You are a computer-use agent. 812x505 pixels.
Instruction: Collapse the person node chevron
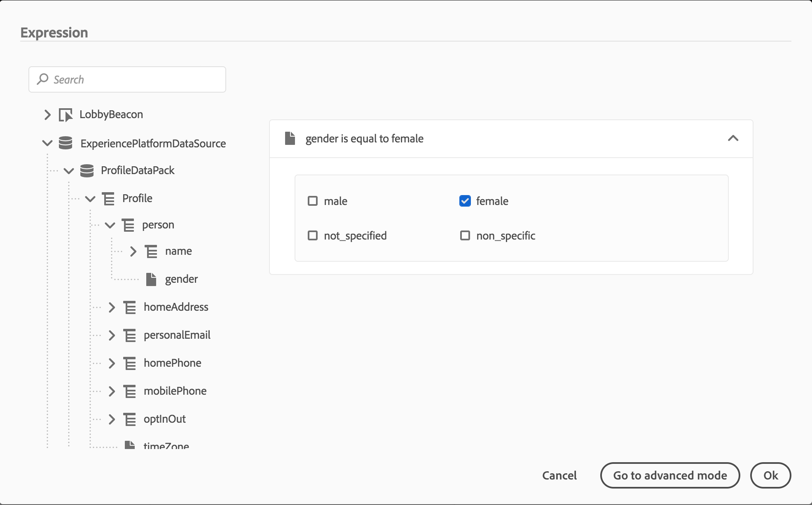(110, 225)
